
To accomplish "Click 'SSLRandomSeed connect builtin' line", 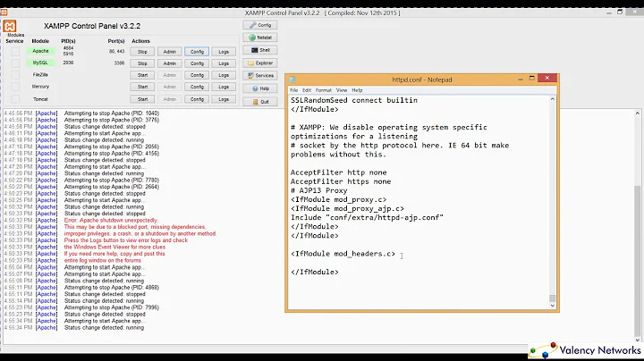I will (354, 100).
